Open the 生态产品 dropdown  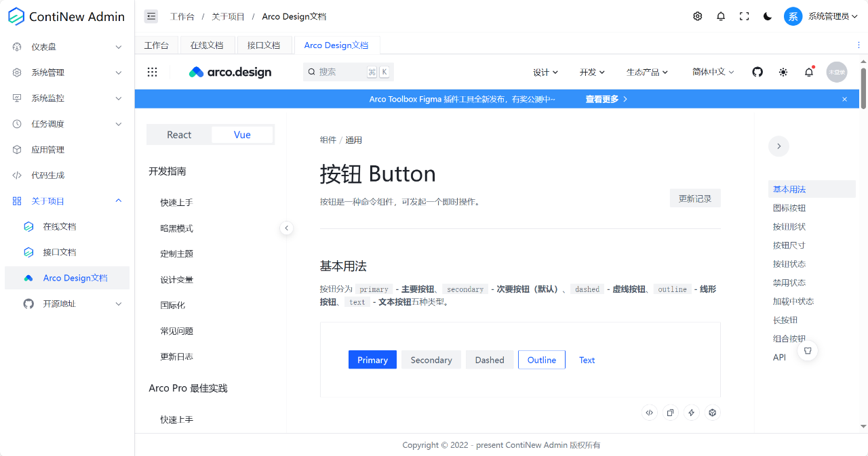[x=647, y=72]
